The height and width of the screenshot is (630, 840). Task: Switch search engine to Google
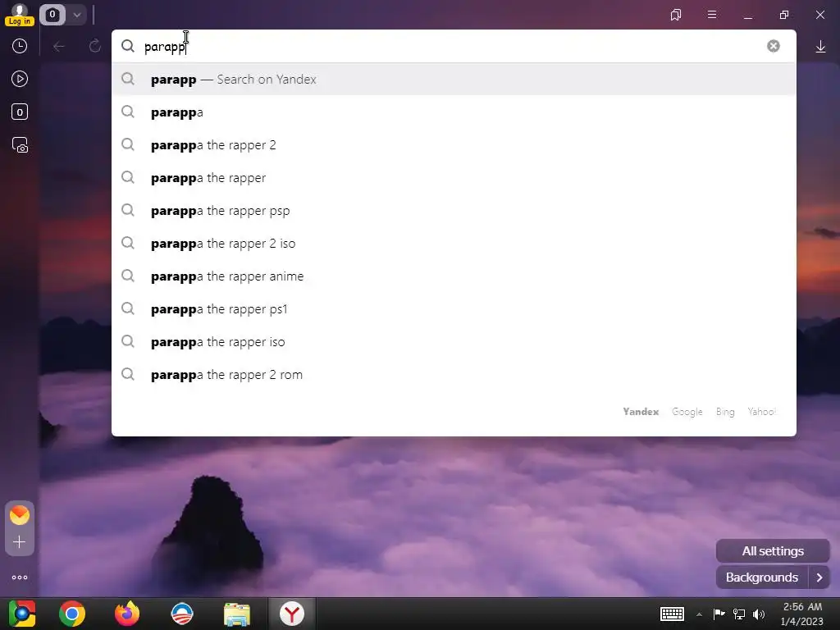point(687,412)
